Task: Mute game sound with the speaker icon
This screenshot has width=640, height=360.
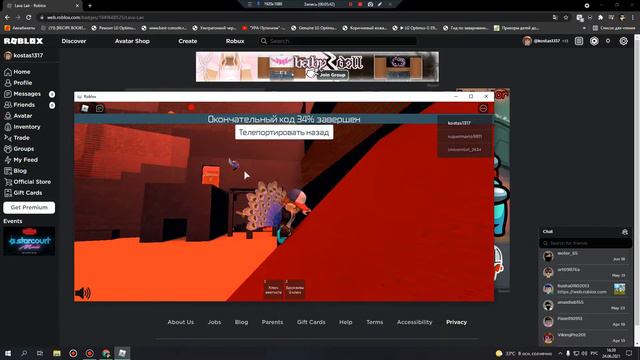Action: coord(83,293)
